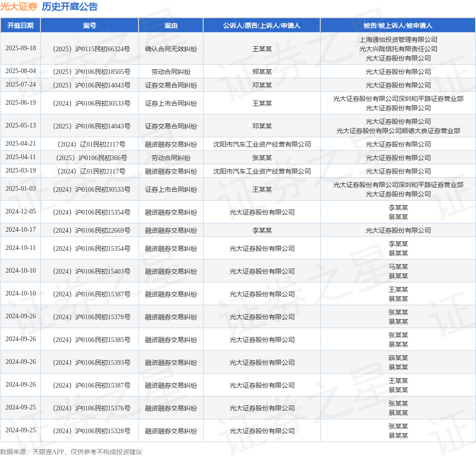Click 沪0106民初15354号 in the 2024-12-05 row
The width and height of the screenshot is (476, 456).
[x=92, y=212]
